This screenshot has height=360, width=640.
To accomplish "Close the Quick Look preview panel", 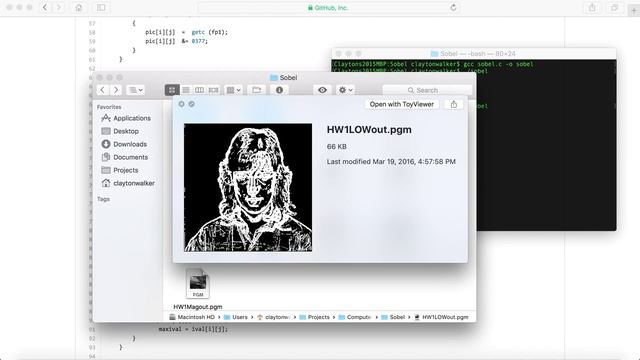I will pos(182,104).
